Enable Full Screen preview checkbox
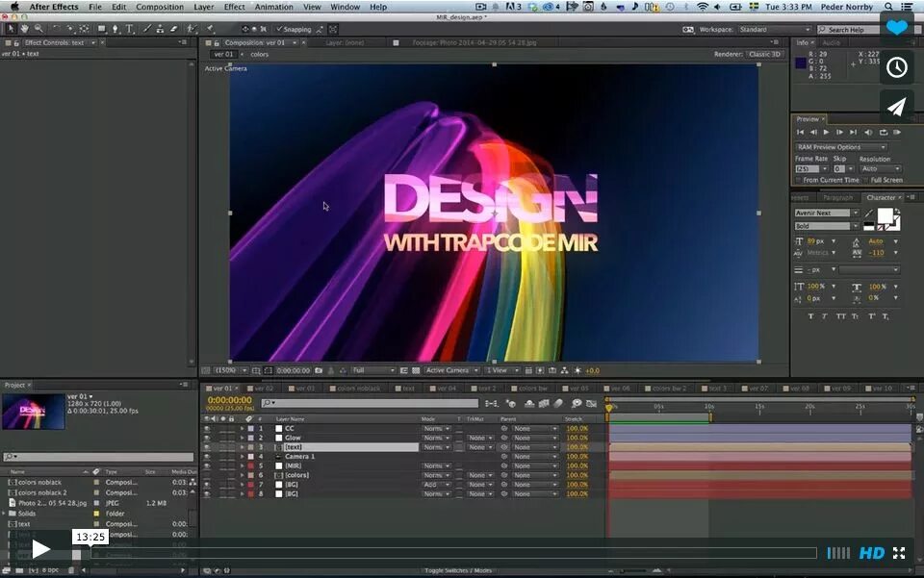Image resolution: width=924 pixels, height=578 pixels. coord(866,180)
